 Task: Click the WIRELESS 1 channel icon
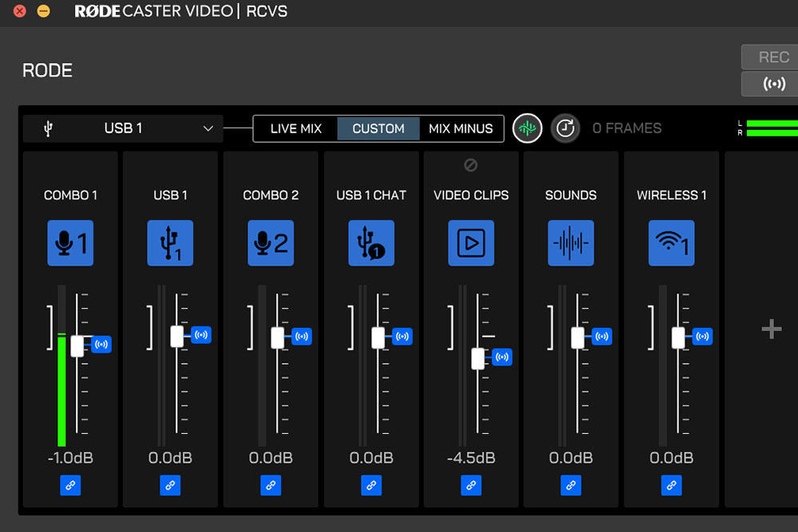click(x=671, y=243)
